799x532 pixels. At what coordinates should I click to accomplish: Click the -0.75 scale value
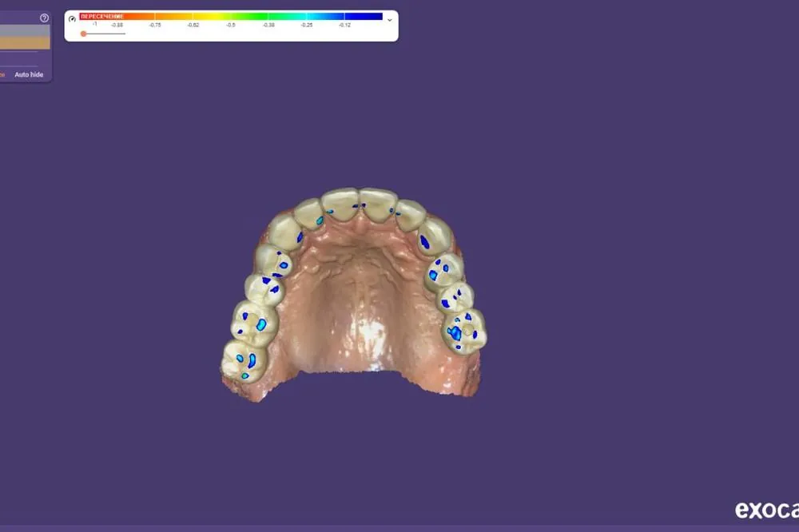(155, 25)
